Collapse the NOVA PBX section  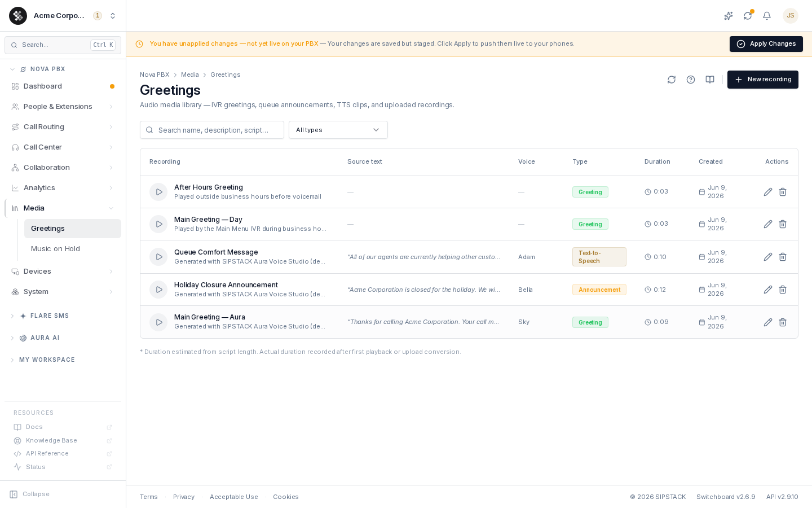click(63, 69)
